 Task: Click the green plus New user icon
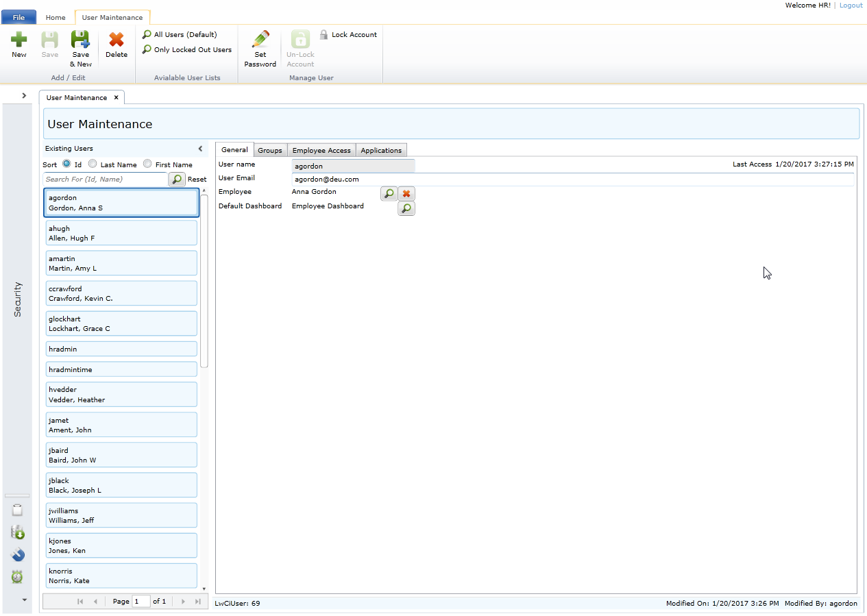coord(19,40)
